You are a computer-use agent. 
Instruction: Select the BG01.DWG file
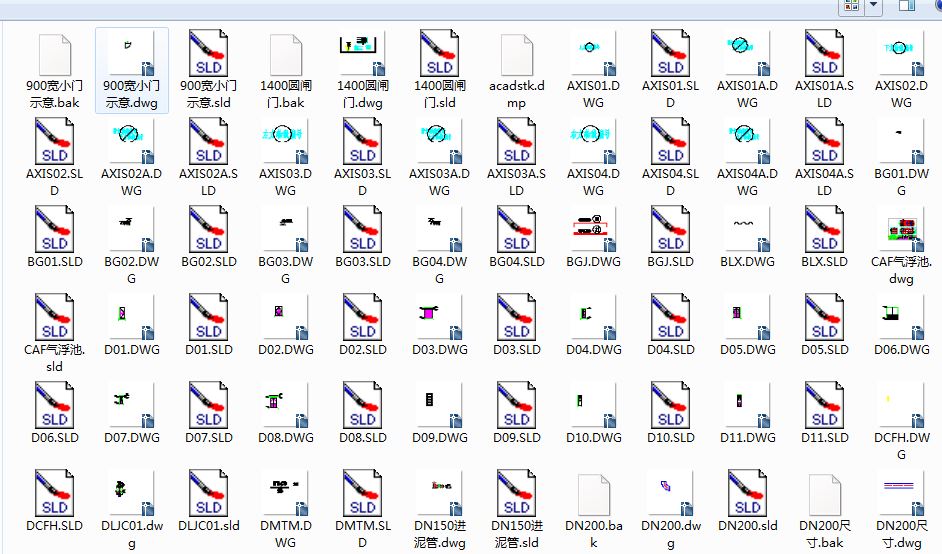(x=901, y=142)
